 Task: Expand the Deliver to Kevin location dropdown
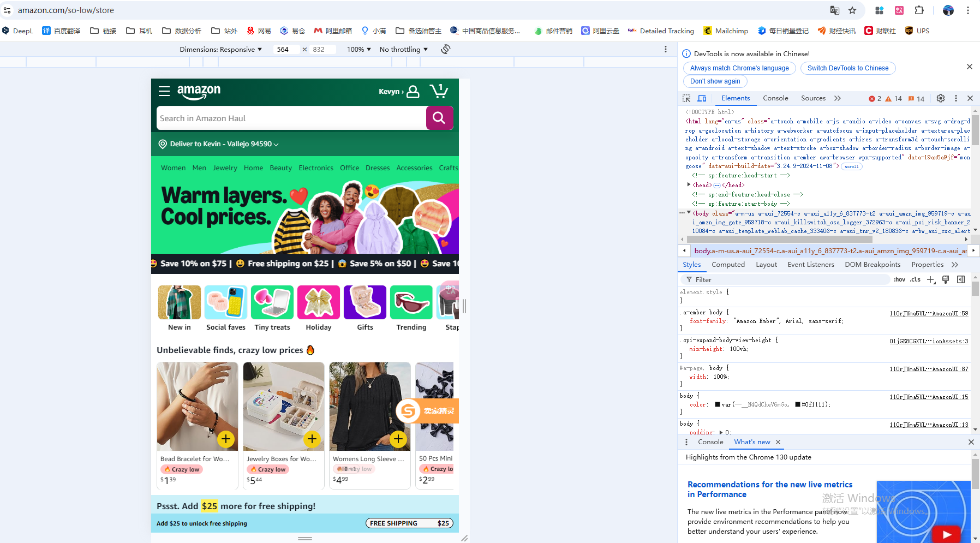pyautogui.click(x=219, y=144)
